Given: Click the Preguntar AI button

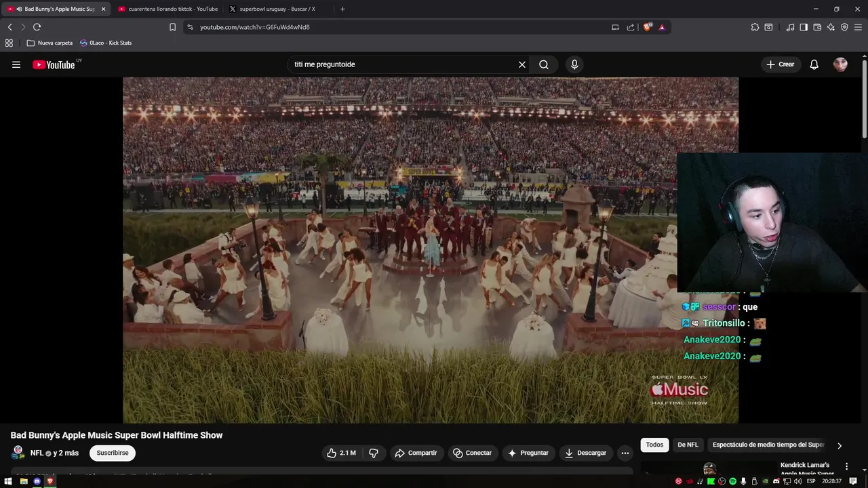Looking at the screenshot, I should (x=528, y=453).
